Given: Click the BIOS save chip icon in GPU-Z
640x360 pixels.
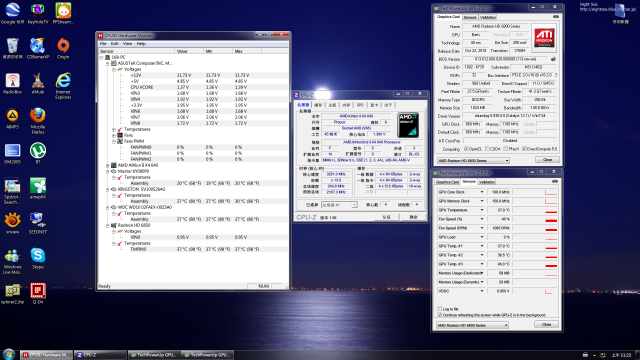Looking at the screenshot, I should [x=553, y=59].
